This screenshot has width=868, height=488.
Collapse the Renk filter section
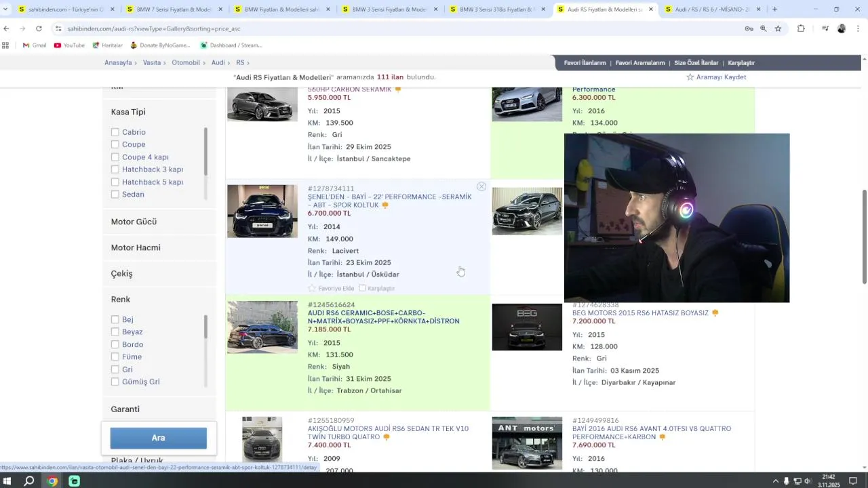click(x=120, y=300)
